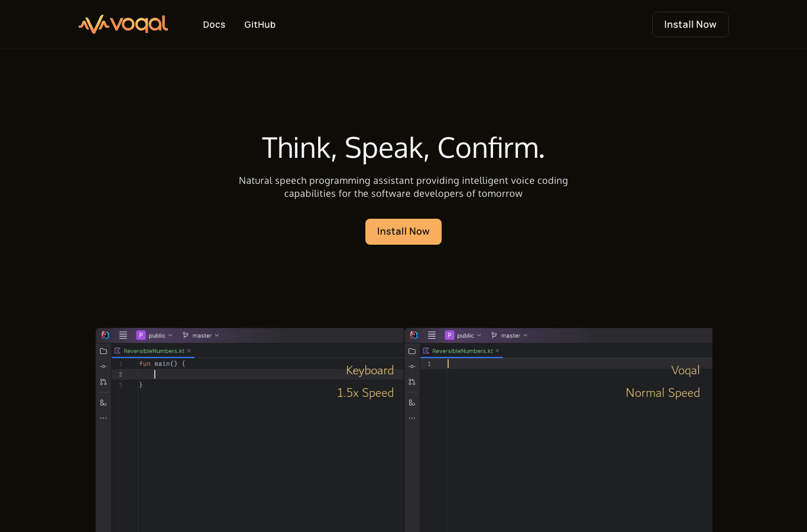The width and height of the screenshot is (807, 532).
Task: Click the closing brace on line 3
Action: pyautogui.click(x=141, y=385)
